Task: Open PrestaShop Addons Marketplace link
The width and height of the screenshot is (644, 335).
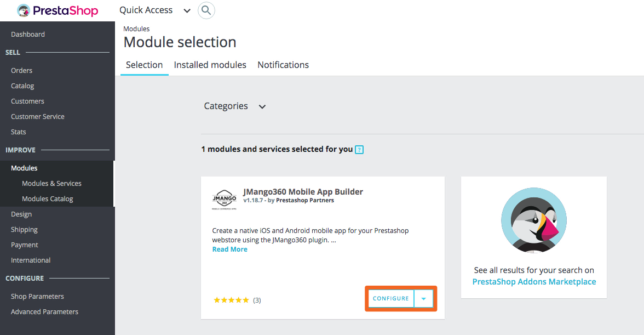Action: 534,282
